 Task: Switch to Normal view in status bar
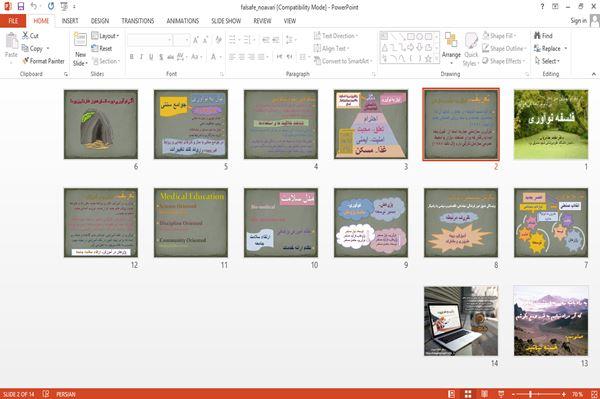(x=452, y=394)
